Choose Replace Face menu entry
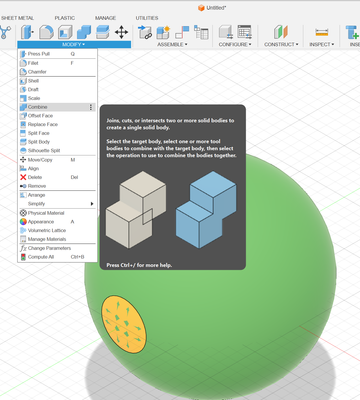The height and width of the screenshot is (400, 360). (57, 124)
